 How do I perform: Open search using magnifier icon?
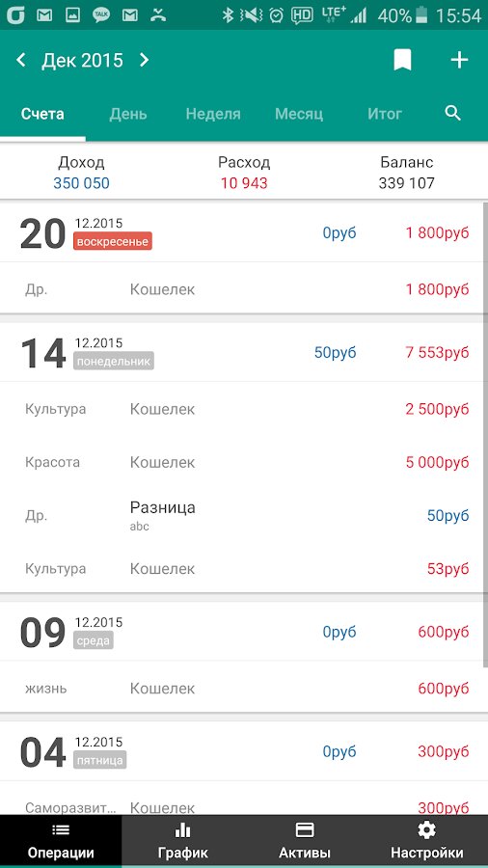click(x=453, y=114)
